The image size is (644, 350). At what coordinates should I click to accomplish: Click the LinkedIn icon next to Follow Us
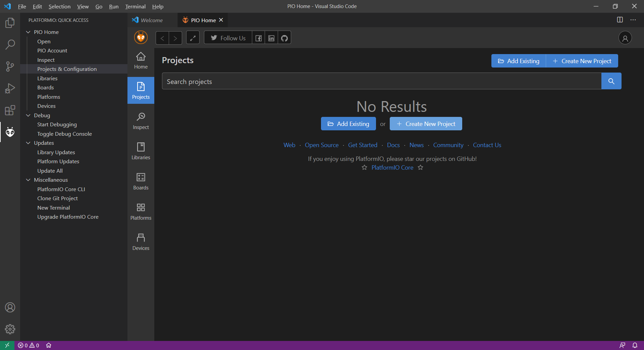click(x=271, y=38)
